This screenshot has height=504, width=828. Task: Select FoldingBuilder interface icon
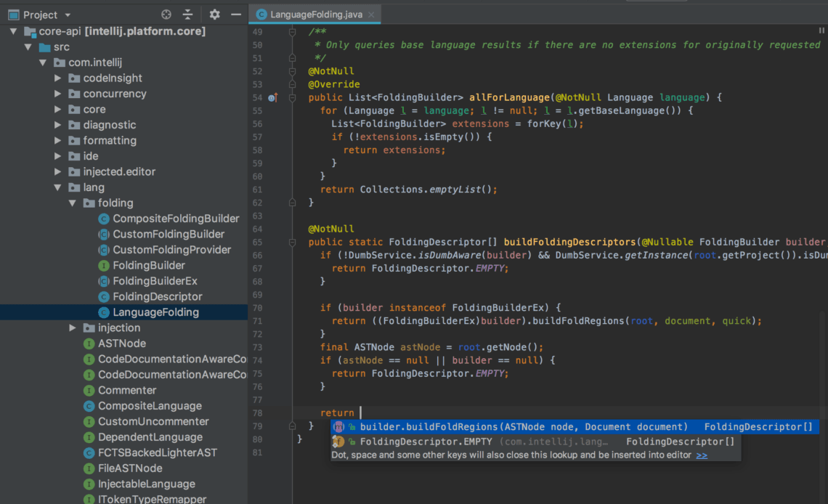(x=103, y=266)
